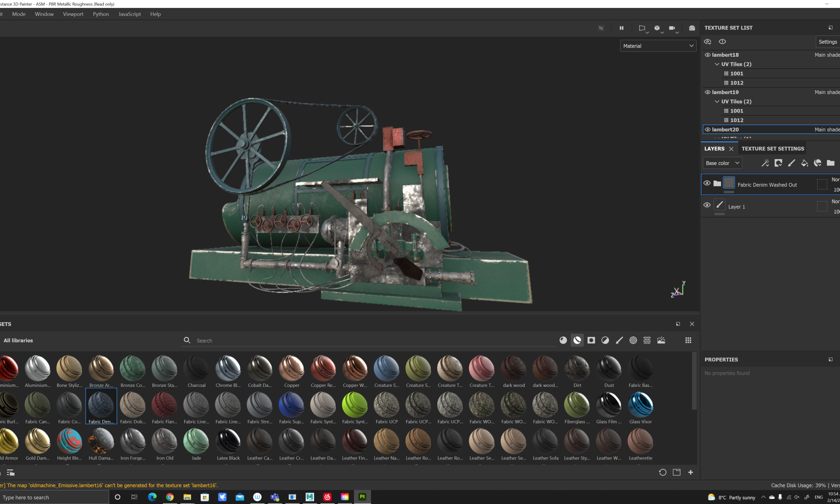This screenshot has height=504, width=840.
Task: Add a folder group to layers
Action: pos(830,163)
